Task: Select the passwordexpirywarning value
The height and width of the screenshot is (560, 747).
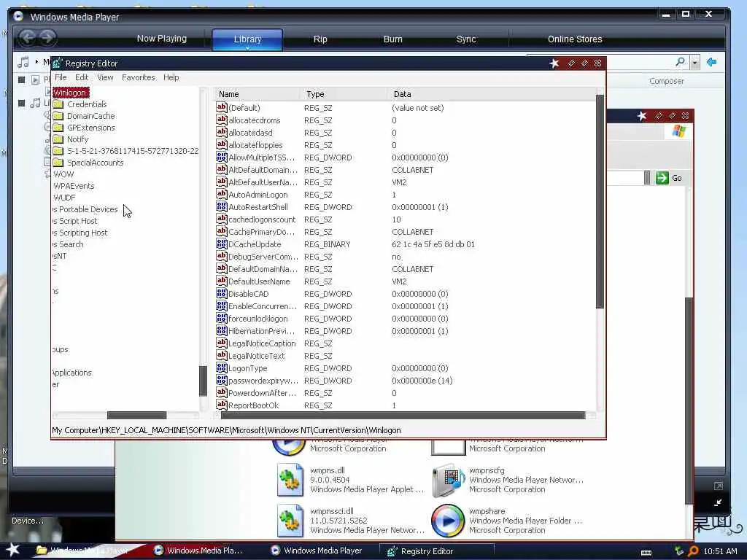Action: 263,381
